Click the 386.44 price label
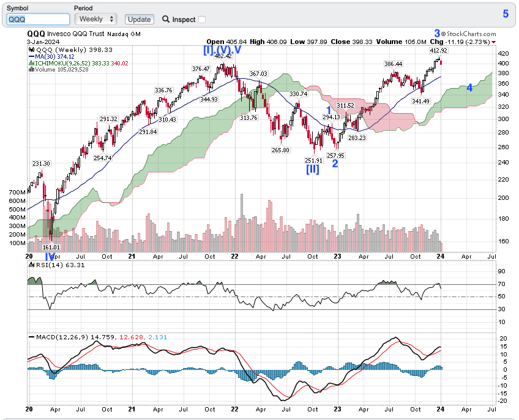The width and height of the screenshot is (519, 420). [393, 64]
